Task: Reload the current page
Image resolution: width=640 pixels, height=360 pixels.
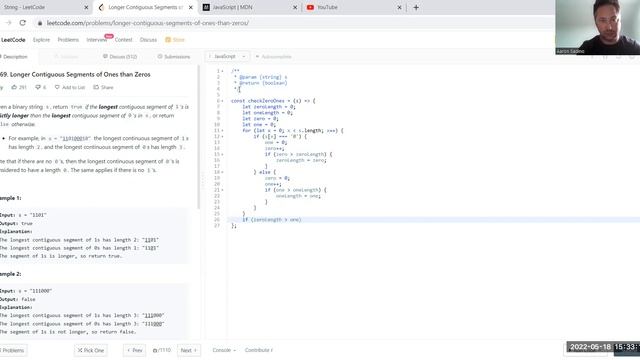Action: [x=22, y=23]
